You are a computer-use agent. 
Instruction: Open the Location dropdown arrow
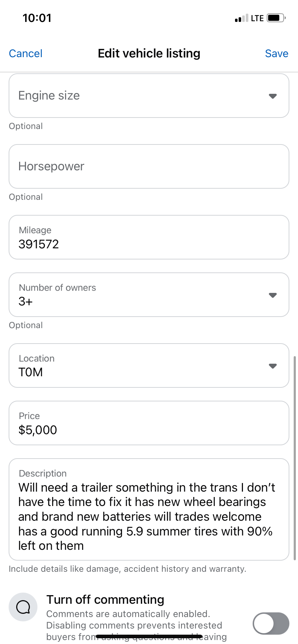[273, 366]
